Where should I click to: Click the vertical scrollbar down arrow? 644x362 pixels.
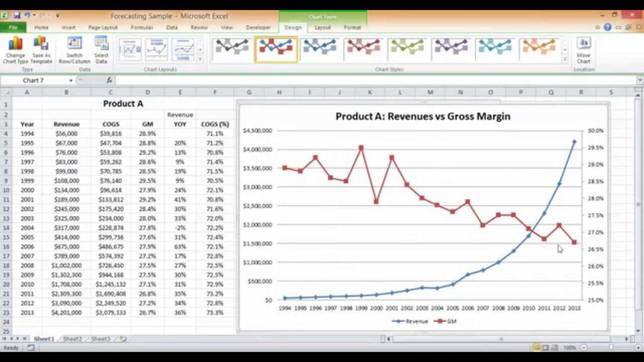pos(638,331)
